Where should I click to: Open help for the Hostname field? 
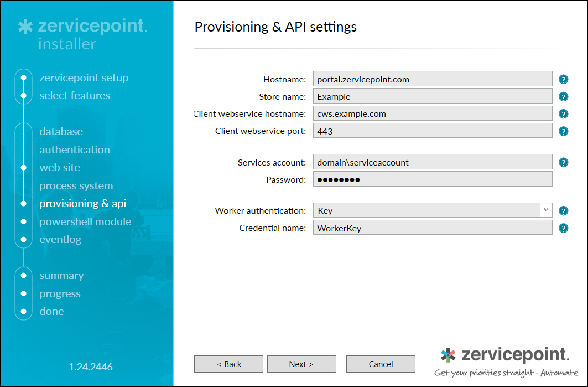[x=563, y=79]
